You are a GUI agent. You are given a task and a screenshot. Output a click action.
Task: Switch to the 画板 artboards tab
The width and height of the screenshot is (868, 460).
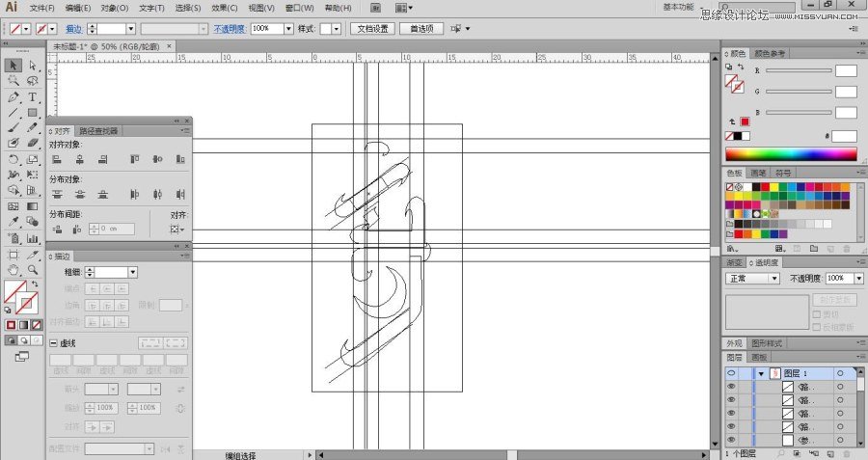[760, 357]
